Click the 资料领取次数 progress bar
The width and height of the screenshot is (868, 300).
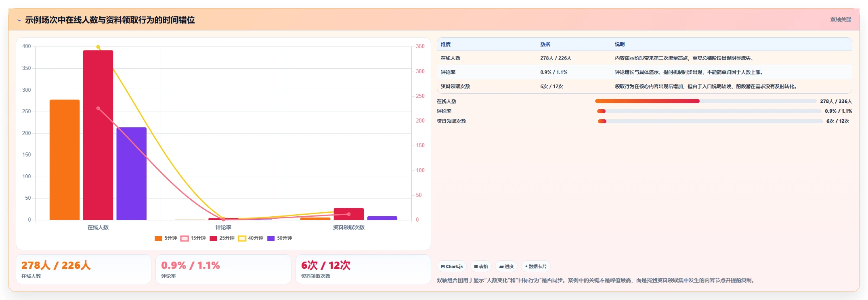[x=711, y=121]
